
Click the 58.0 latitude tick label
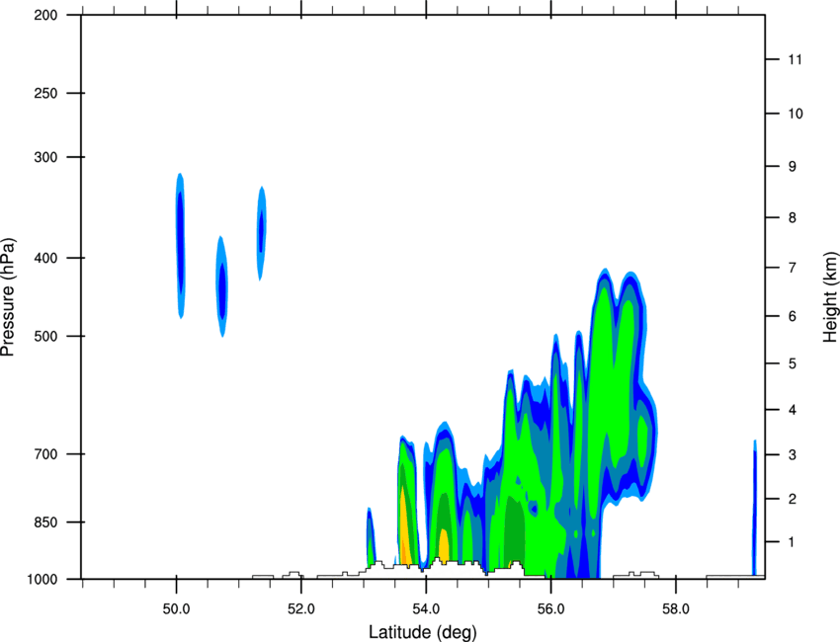coord(676,609)
